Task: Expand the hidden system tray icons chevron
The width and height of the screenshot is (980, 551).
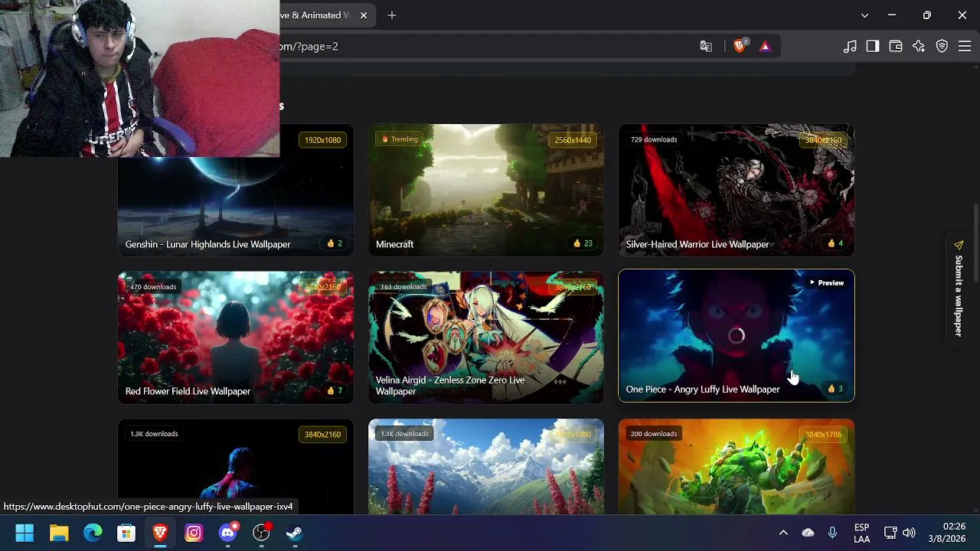Action: [x=783, y=533]
